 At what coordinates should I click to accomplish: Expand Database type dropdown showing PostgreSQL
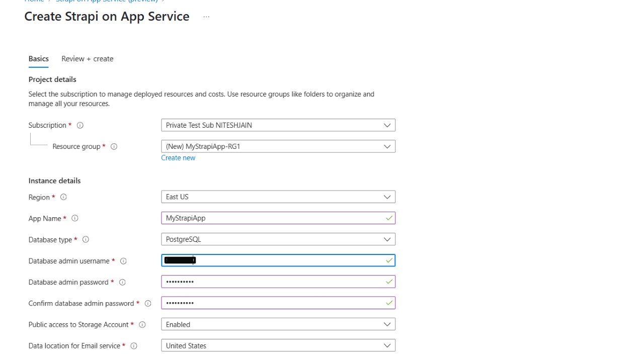278,239
